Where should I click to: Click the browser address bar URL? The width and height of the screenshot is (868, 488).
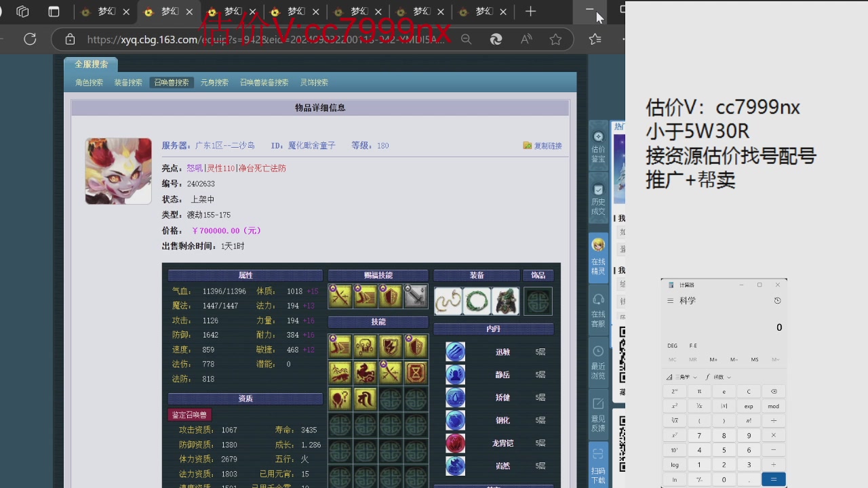266,39
